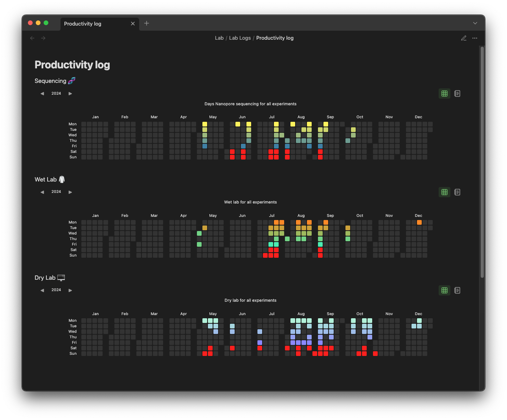Click the forward navigation arrow
507x420 pixels.
(x=43, y=38)
